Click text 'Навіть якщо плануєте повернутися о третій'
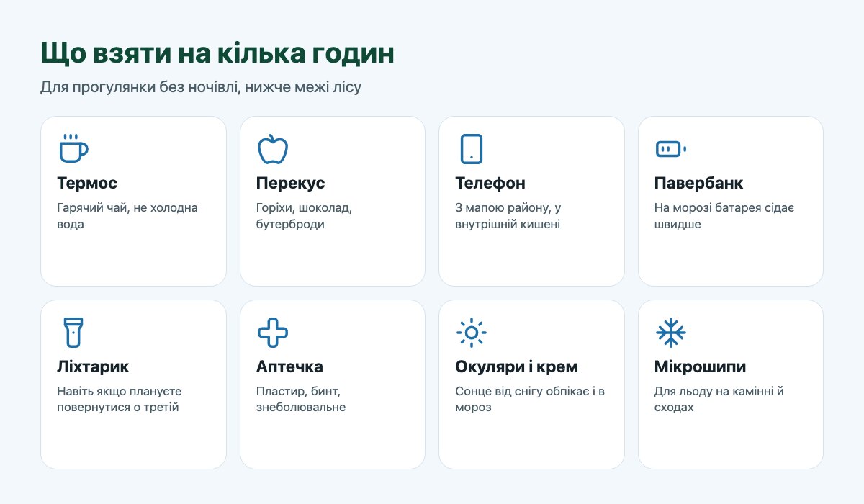The width and height of the screenshot is (864, 504). pyautogui.click(x=120, y=399)
